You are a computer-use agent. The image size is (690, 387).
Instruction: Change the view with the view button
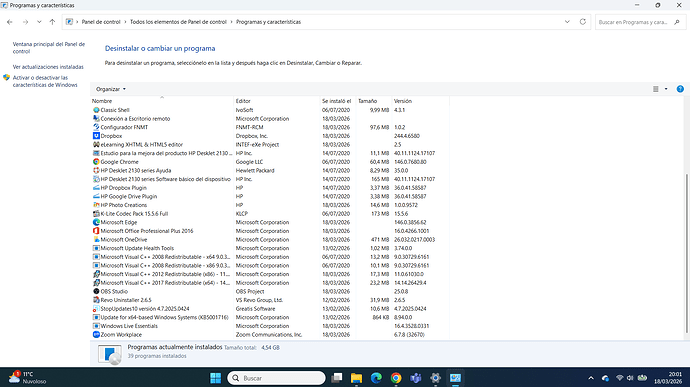pyautogui.click(x=656, y=89)
